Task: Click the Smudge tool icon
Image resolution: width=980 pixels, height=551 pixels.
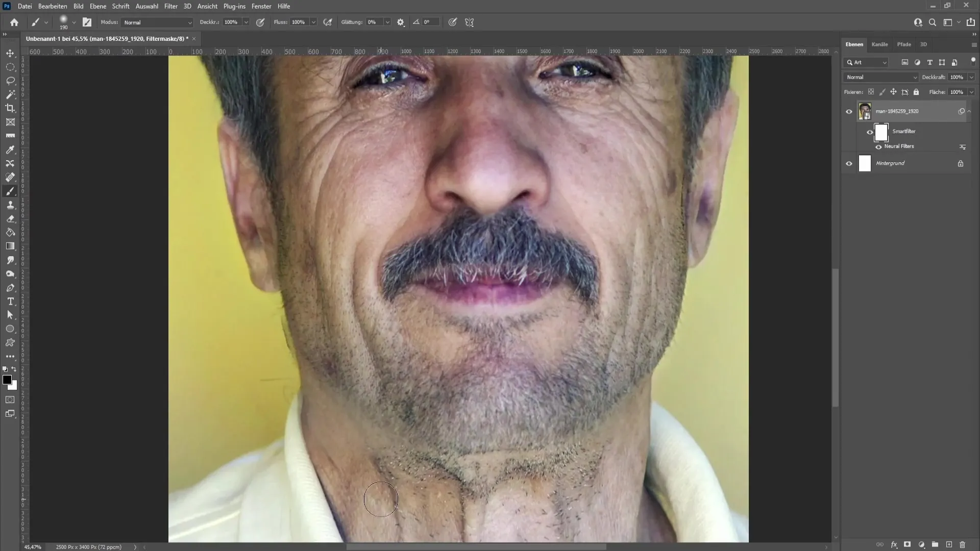Action: tap(10, 261)
